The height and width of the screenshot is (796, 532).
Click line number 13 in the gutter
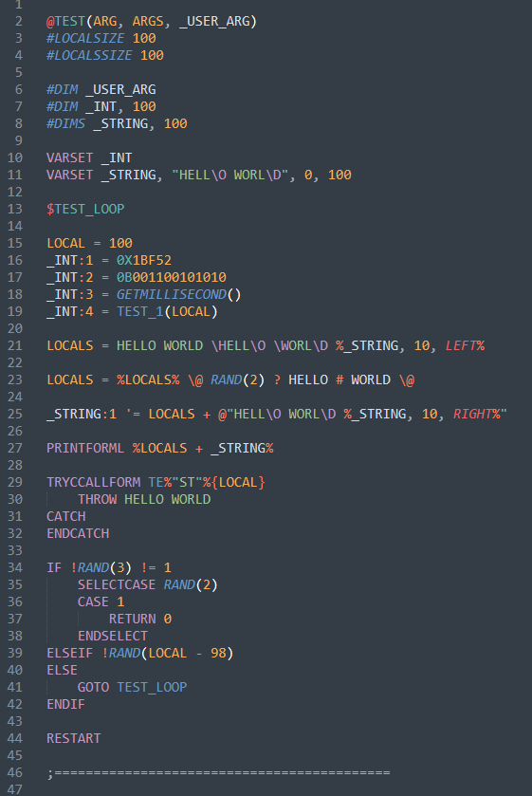tap(15, 209)
